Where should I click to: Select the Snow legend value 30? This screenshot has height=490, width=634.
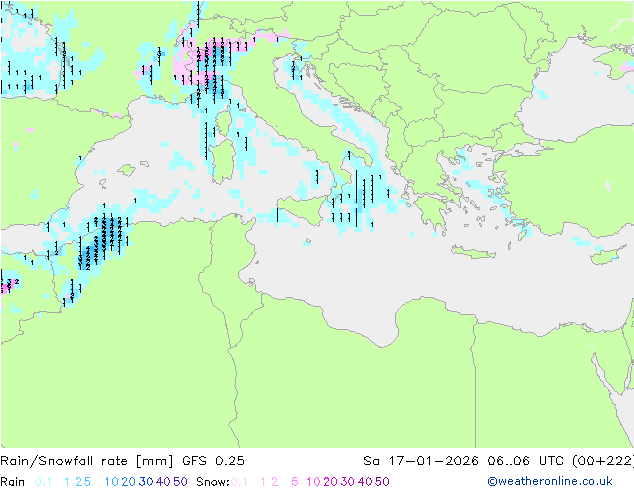(347, 482)
